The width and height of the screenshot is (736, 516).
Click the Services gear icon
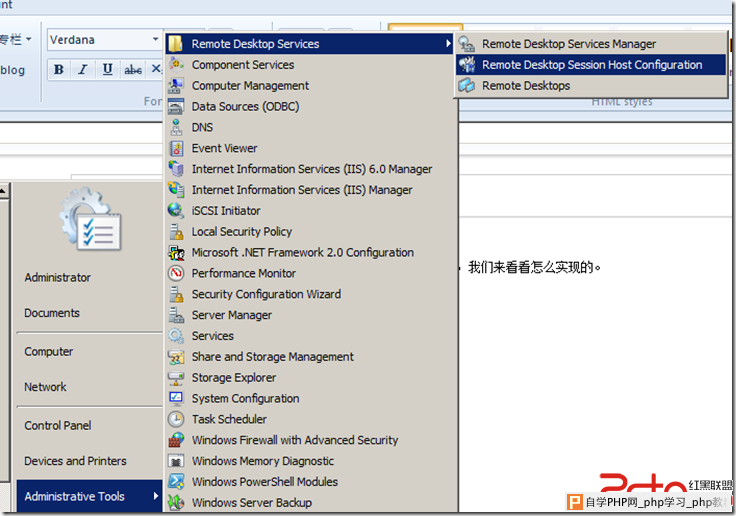pos(176,336)
